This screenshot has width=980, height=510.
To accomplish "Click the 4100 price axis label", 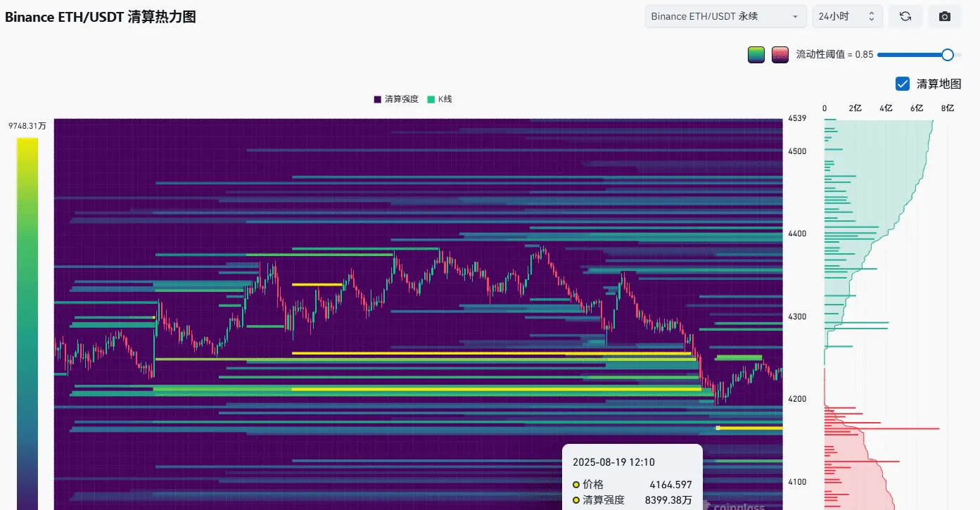I will [797, 482].
